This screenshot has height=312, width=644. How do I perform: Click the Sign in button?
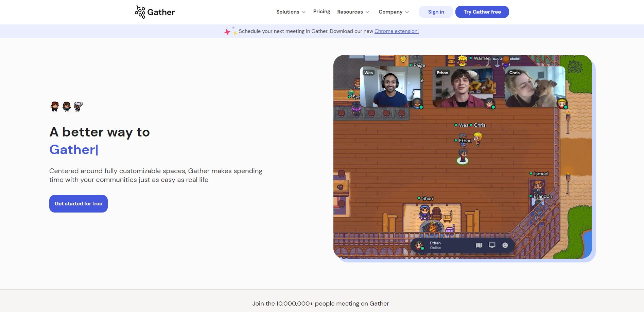coord(436,12)
